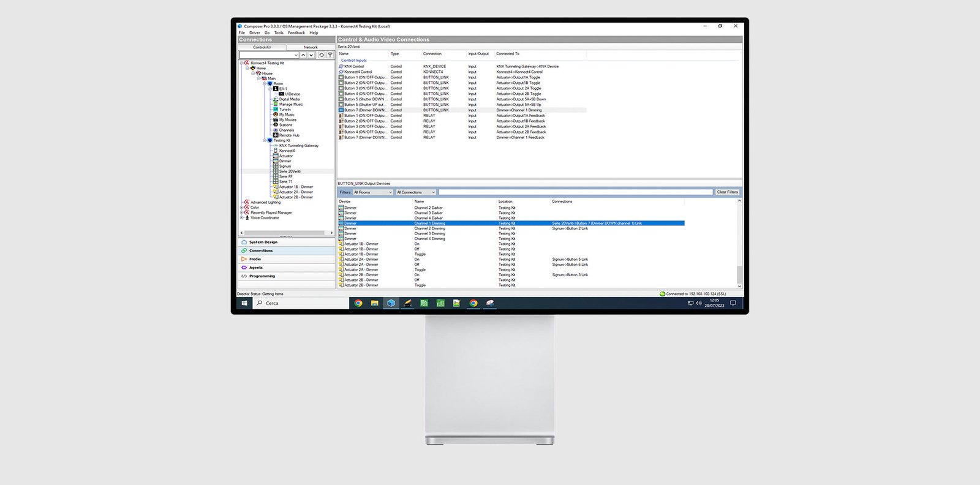Open the All Connections filter dropdown
Screen dimensions: 980x485
point(415,192)
